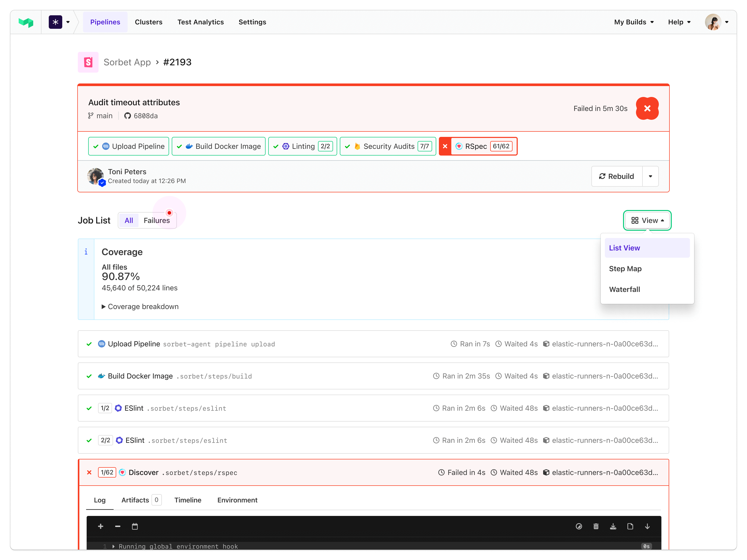
Task: Delete the log with trash icon
Action: 596,526
